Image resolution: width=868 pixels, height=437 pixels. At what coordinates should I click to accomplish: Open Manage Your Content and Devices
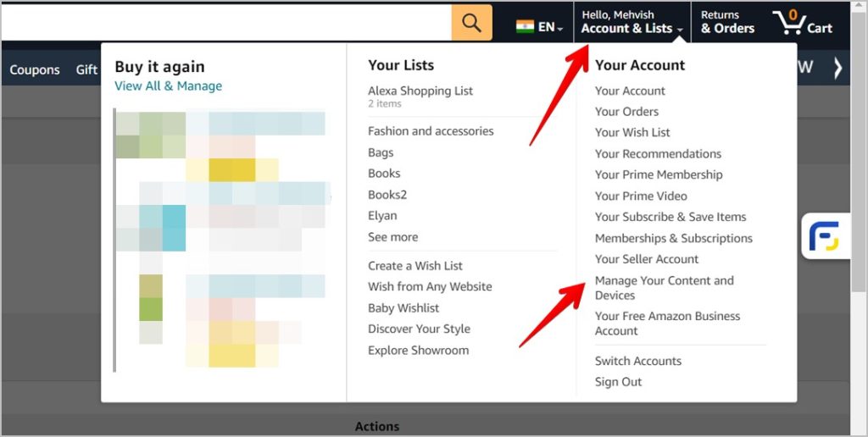click(664, 288)
